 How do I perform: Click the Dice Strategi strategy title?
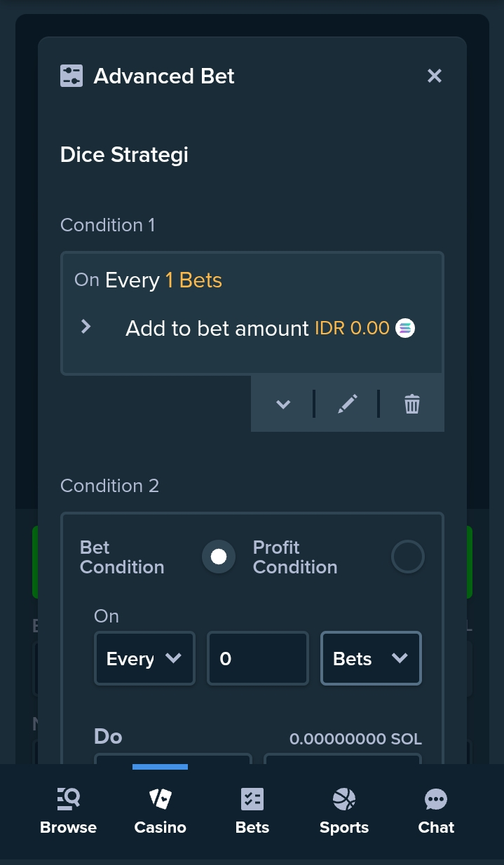point(124,154)
